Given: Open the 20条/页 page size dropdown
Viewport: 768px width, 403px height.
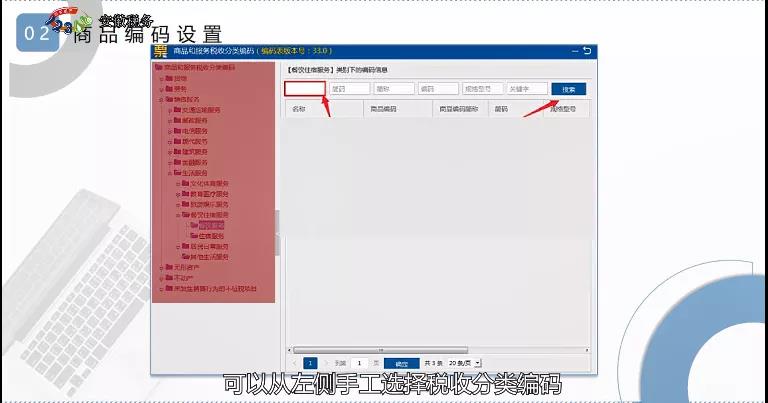Looking at the screenshot, I should click(464, 363).
